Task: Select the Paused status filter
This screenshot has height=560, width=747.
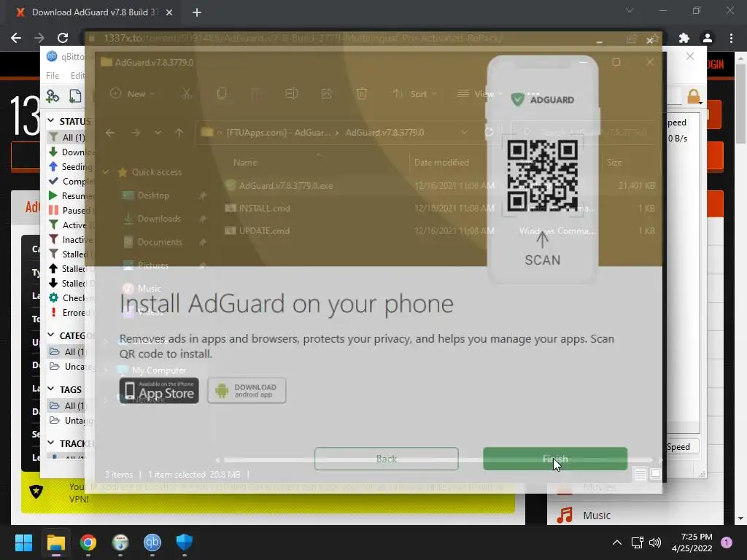Action: (69, 211)
